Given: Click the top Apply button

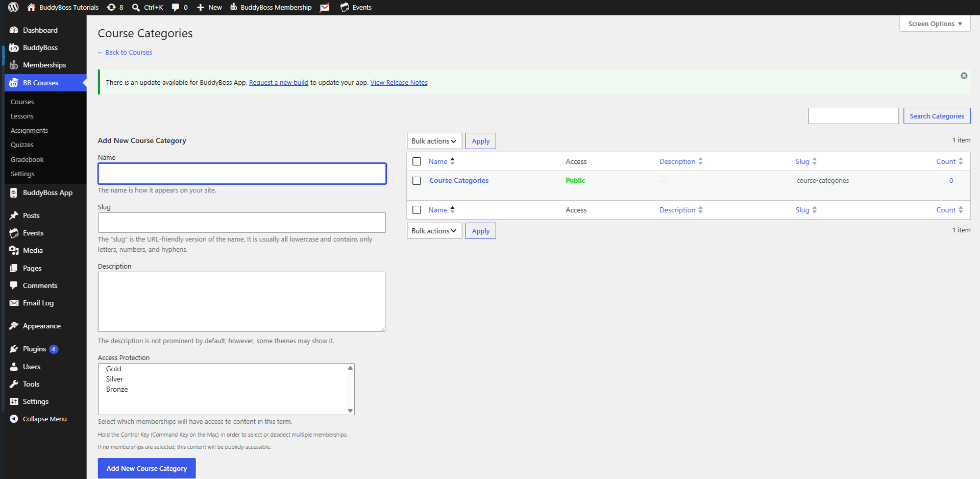Looking at the screenshot, I should (x=480, y=141).
